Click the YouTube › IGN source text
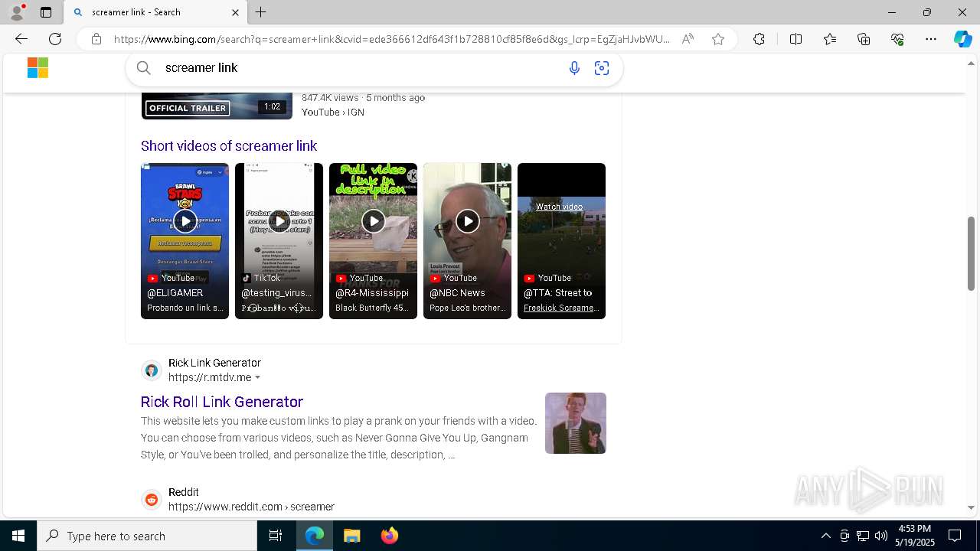Viewport: 980px width, 551px height. (333, 112)
